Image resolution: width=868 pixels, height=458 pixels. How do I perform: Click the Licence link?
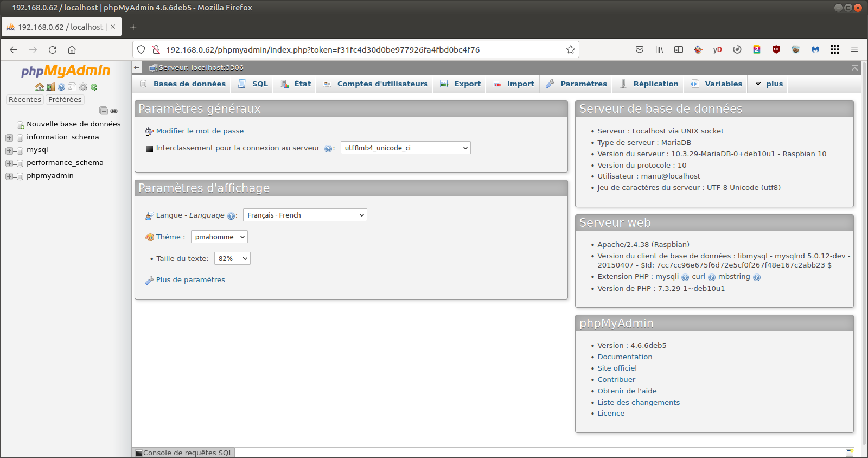click(x=611, y=413)
